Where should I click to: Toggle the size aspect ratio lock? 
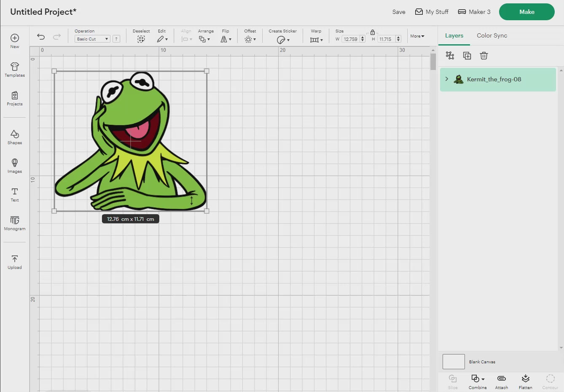pyautogui.click(x=373, y=32)
